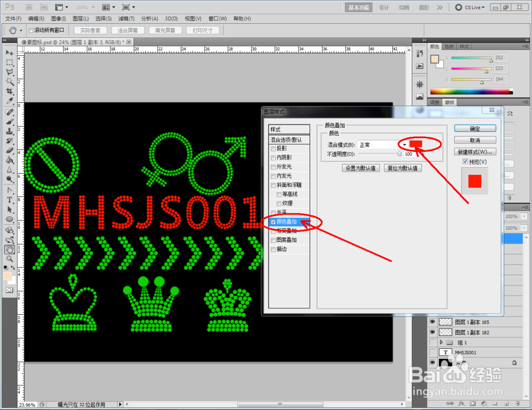
Task: Toggle the 预览 preview checkbox
Action: coord(465,162)
